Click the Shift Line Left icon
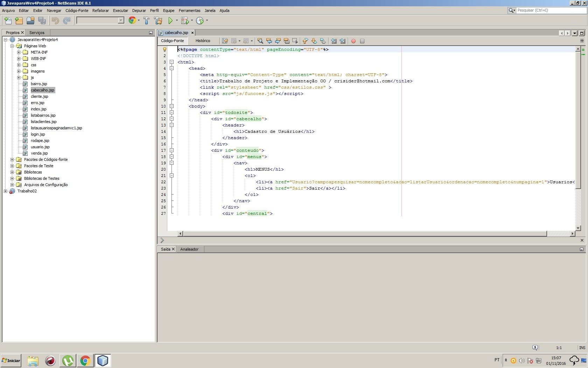The height and width of the screenshot is (368, 588). point(334,41)
